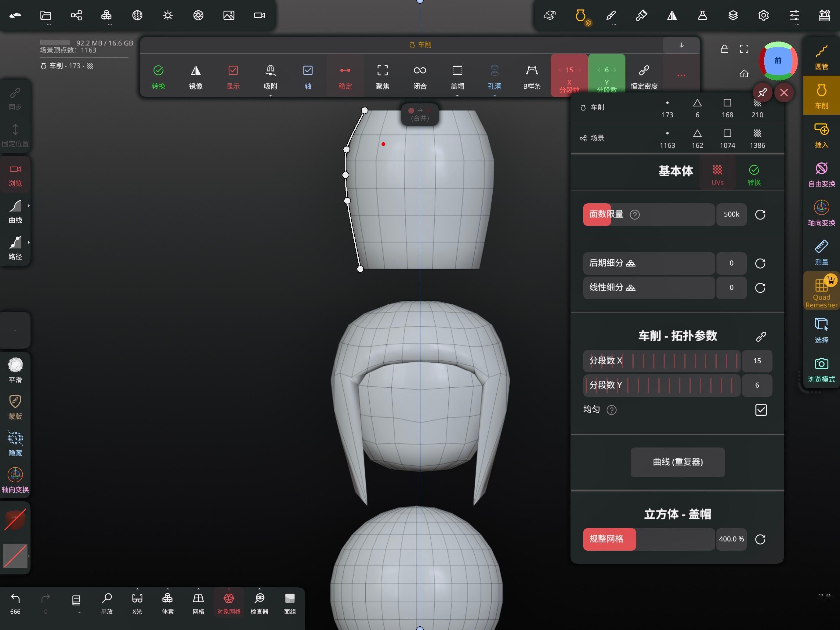The image size is (840, 630).
Task: Open the post-process aperture icon
Action: pos(198,15)
